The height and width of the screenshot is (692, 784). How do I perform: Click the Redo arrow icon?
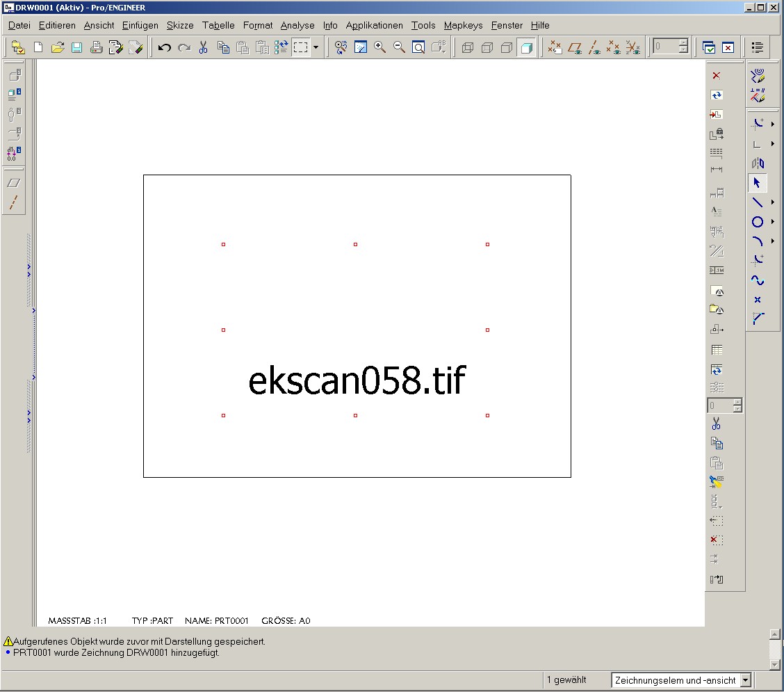pyautogui.click(x=184, y=47)
